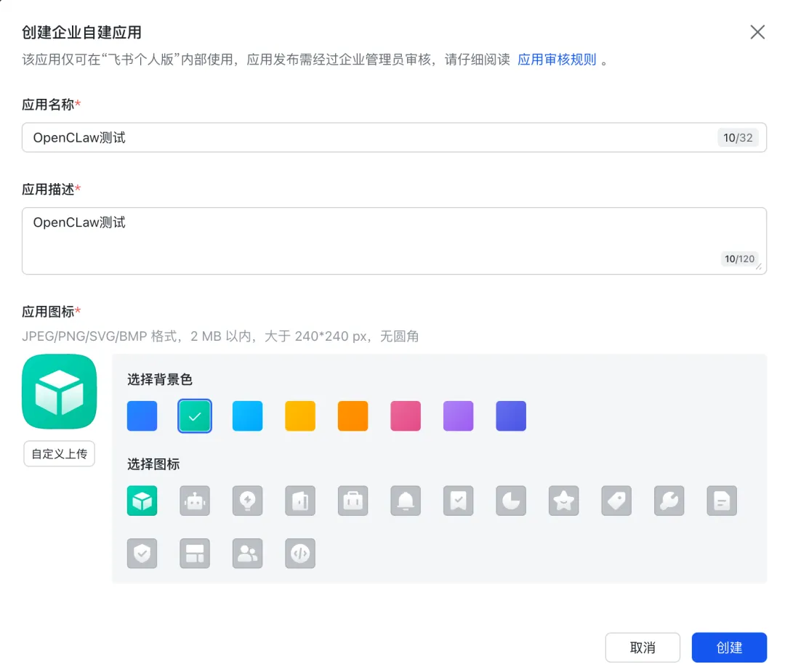The width and height of the screenshot is (785, 672).
Task: Choose the pie chart icon
Action: pyautogui.click(x=511, y=501)
